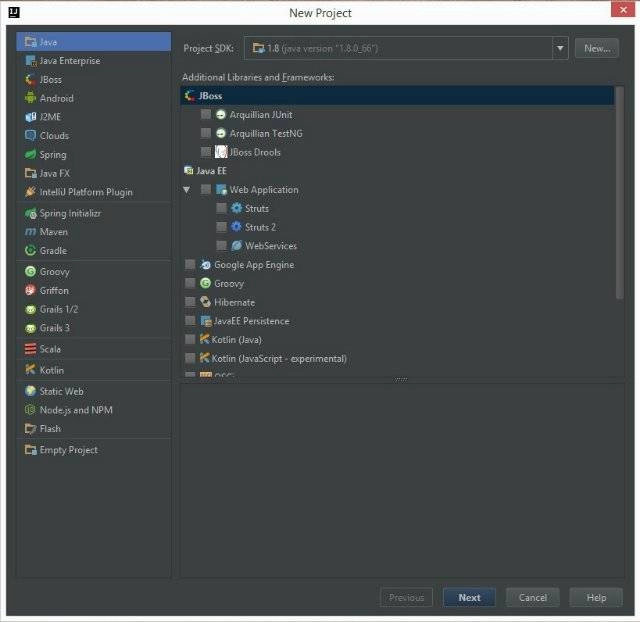Collapse the Web Application tree node
This screenshot has height=622, width=640.
187,189
